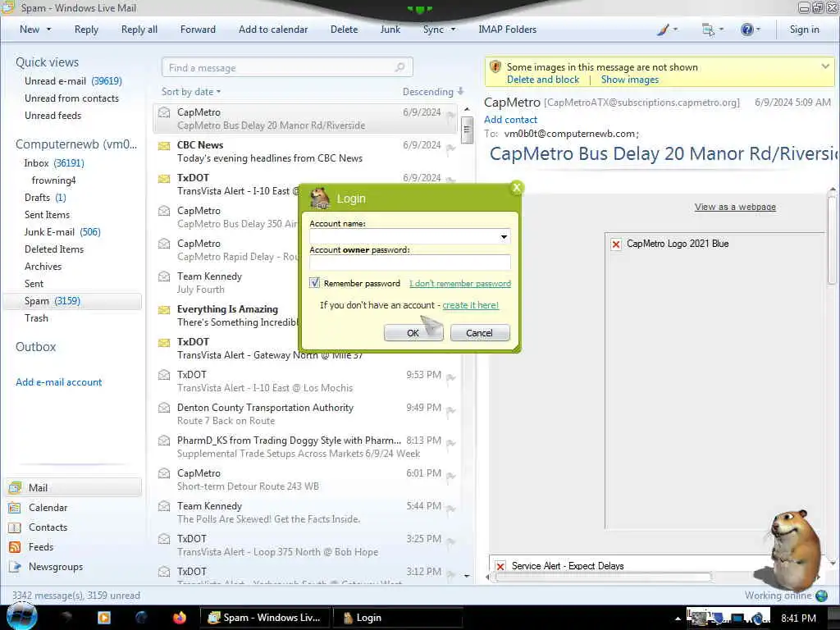Click the envelope icon of CBC News message
The width and height of the screenshot is (840, 630).
(164, 145)
